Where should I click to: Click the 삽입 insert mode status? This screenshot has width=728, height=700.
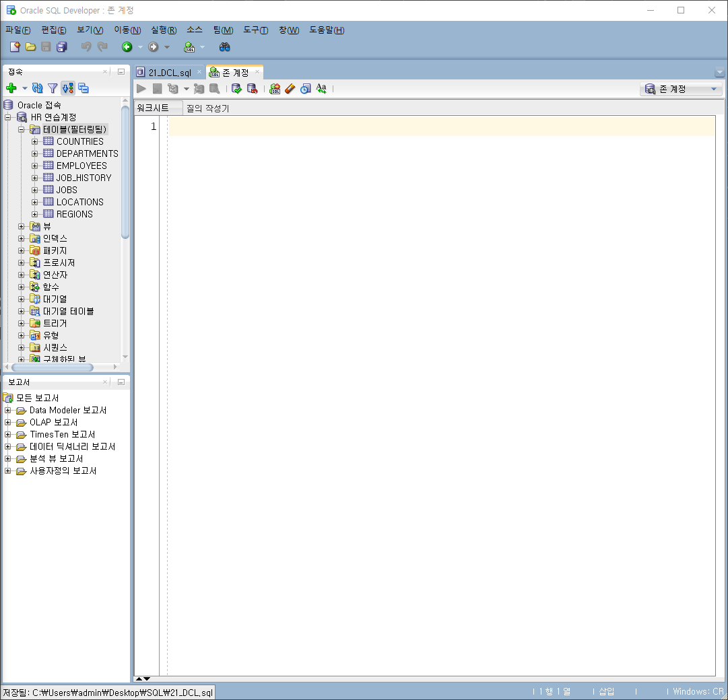(x=606, y=692)
